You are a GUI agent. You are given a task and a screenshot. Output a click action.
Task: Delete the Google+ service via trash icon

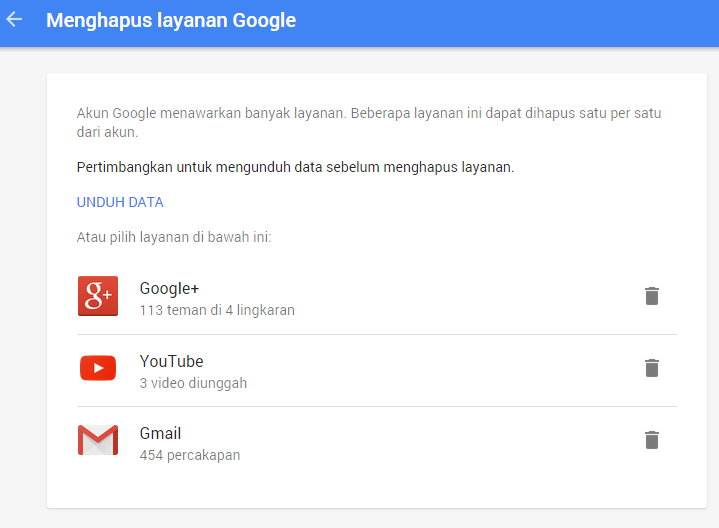(x=652, y=296)
